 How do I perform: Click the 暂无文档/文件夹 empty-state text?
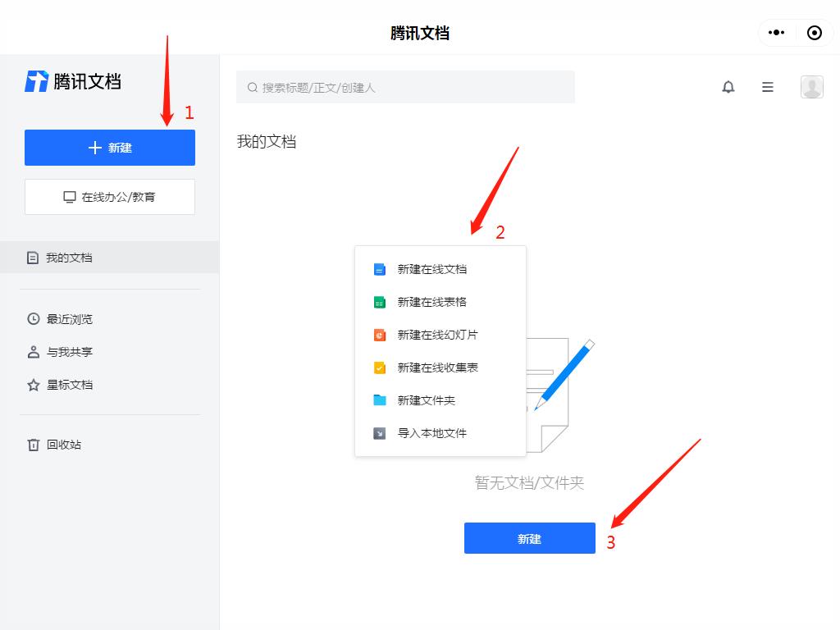(529, 482)
